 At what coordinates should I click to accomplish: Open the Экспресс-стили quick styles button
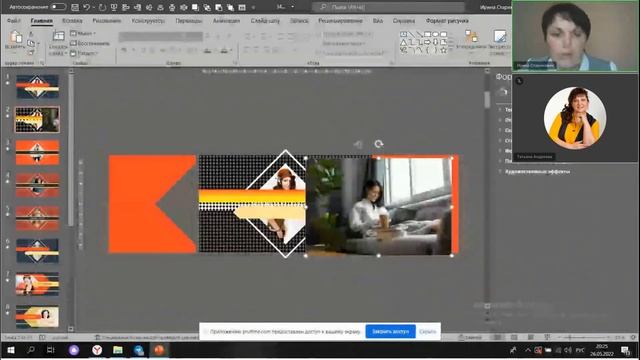[x=500, y=42]
